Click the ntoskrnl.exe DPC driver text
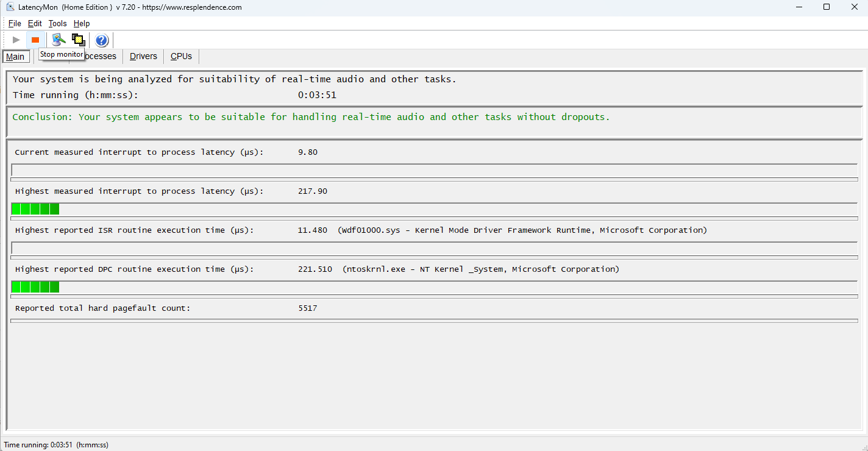Image resolution: width=868 pixels, height=451 pixels. point(481,269)
